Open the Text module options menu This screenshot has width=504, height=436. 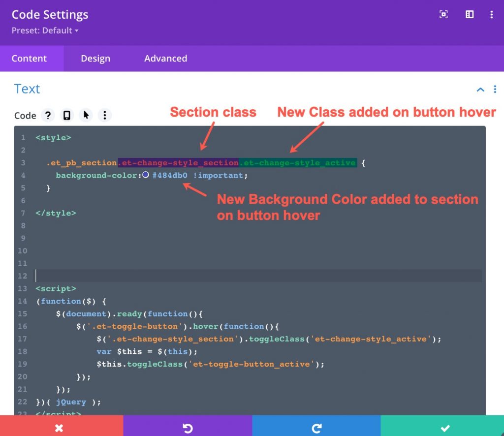click(x=495, y=89)
